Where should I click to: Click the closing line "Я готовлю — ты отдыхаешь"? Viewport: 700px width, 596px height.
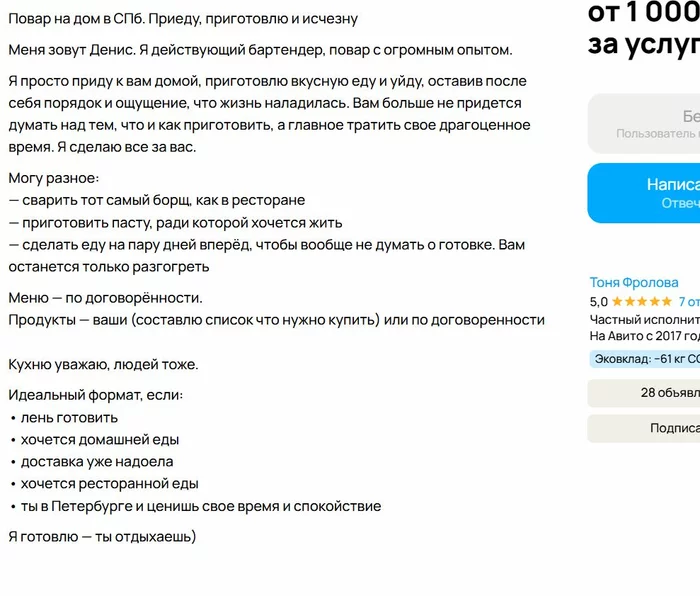pyautogui.click(x=102, y=537)
